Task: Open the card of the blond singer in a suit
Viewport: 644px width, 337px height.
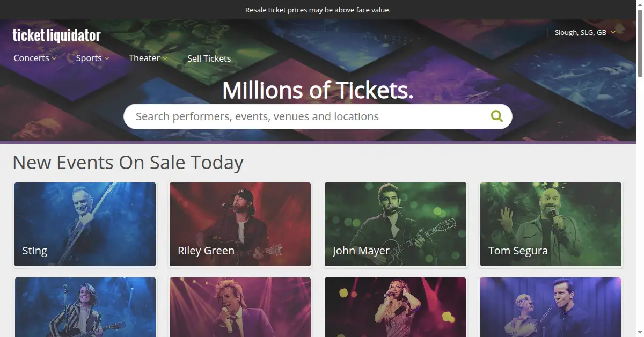Action: (240, 307)
